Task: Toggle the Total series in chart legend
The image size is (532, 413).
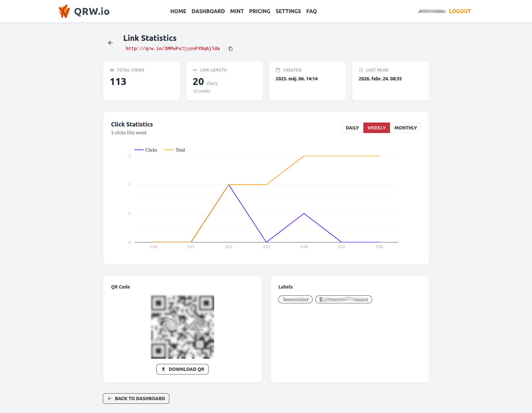Action: [x=175, y=150]
